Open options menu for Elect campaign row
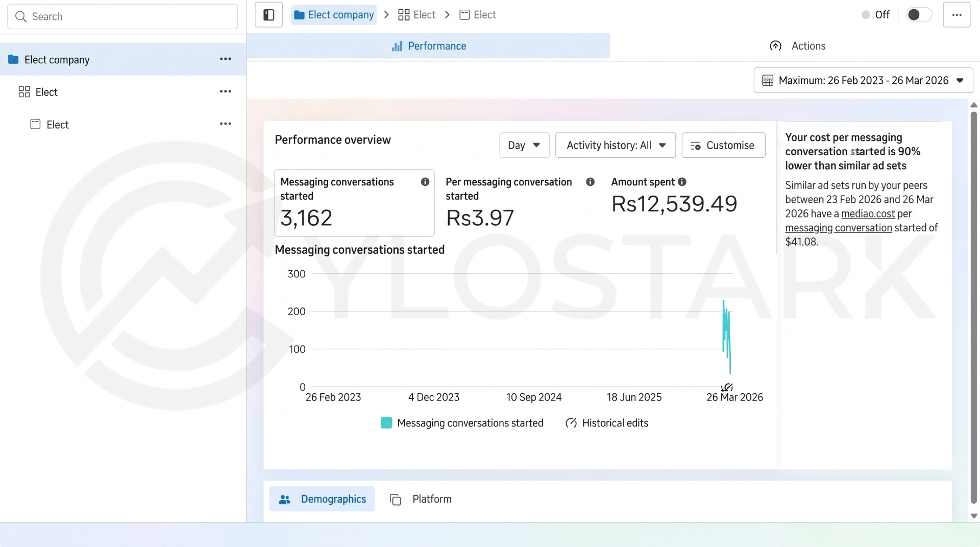 [x=226, y=92]
